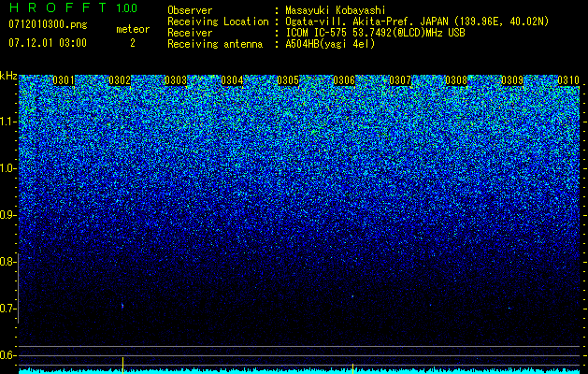The image size is (588, 374).
Task: Click the HROFFT 1.0.0 title text
Action: pos(73,7)
